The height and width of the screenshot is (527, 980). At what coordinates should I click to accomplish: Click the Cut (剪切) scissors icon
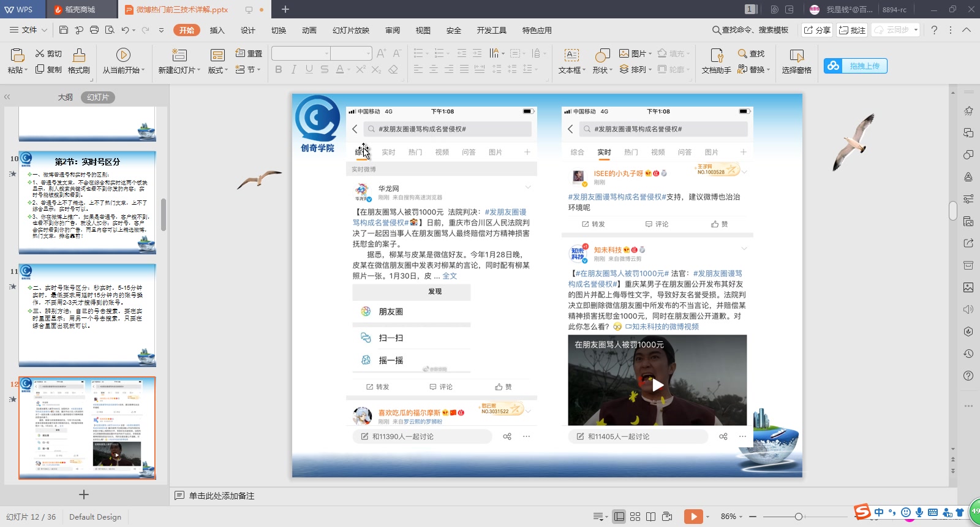[40, 53]
